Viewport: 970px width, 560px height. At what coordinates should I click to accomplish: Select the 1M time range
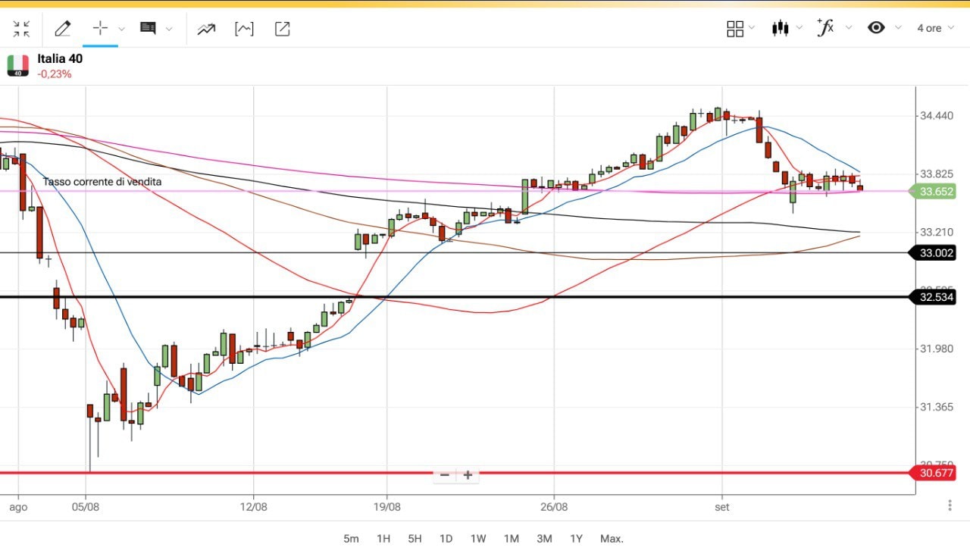pos(511,539)
